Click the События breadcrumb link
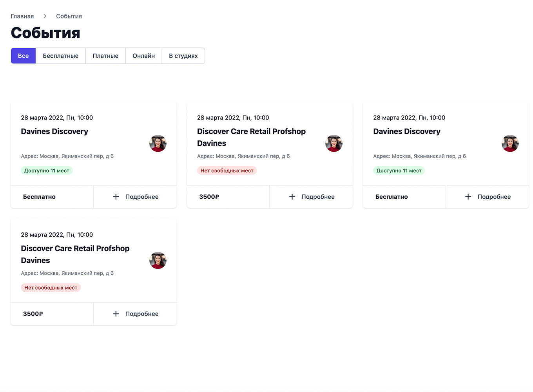Viewport: 533px width, 392px height. [x=69, y=16]
